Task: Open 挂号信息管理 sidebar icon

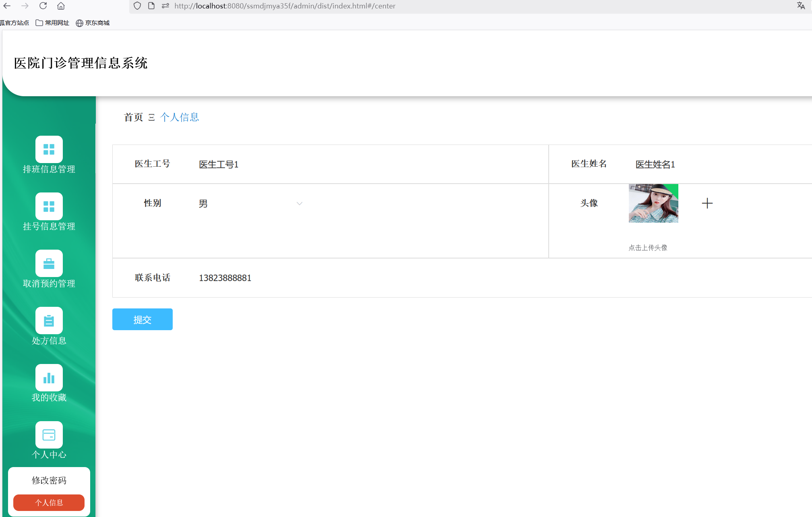Action: [49, 207]
